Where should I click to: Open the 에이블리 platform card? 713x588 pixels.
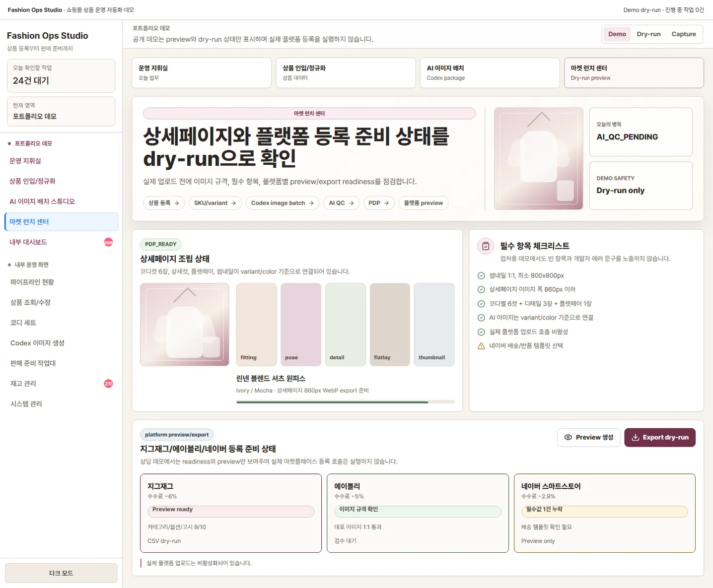point(418,513)
